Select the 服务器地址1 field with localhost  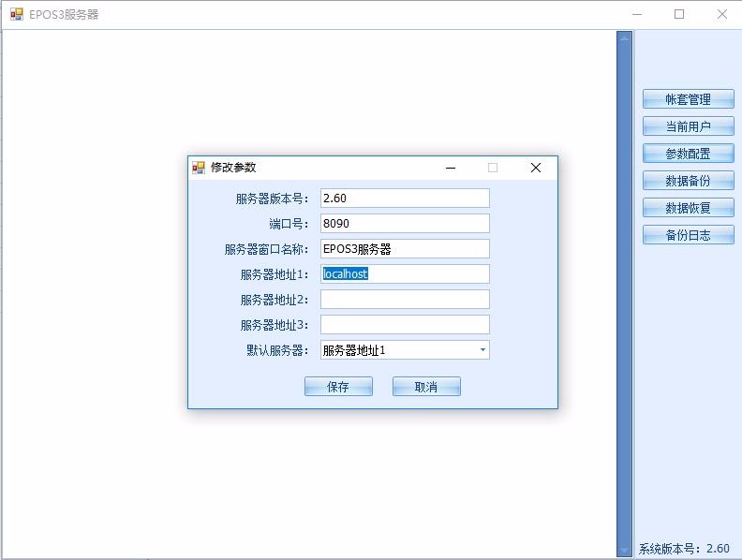pos(405,273)
